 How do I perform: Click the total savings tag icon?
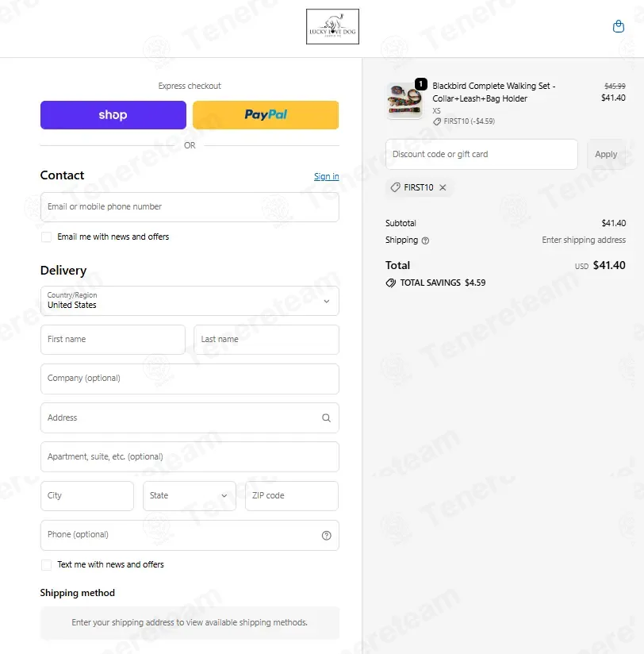tap(390, 283)
